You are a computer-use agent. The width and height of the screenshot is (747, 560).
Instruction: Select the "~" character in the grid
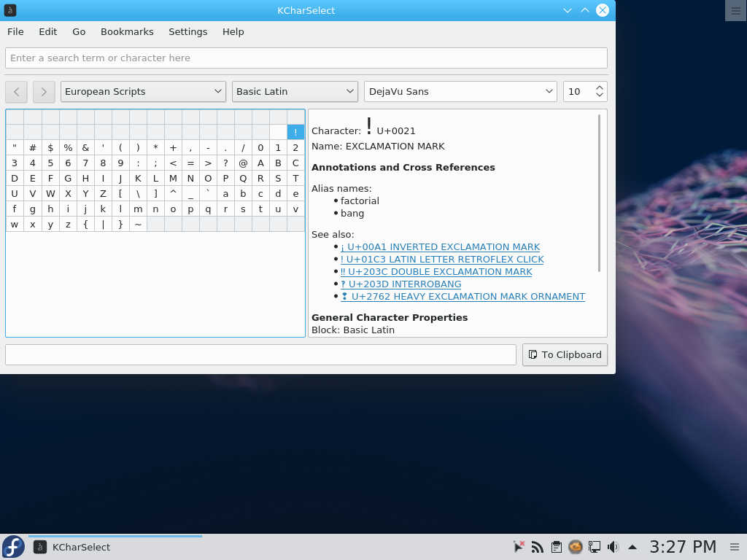click(x=138, y=224)
